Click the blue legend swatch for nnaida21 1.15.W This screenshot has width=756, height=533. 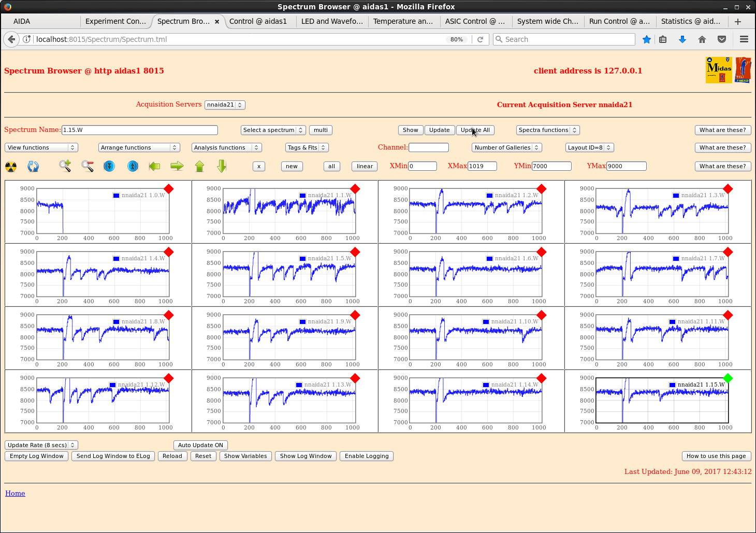point(672,385)
